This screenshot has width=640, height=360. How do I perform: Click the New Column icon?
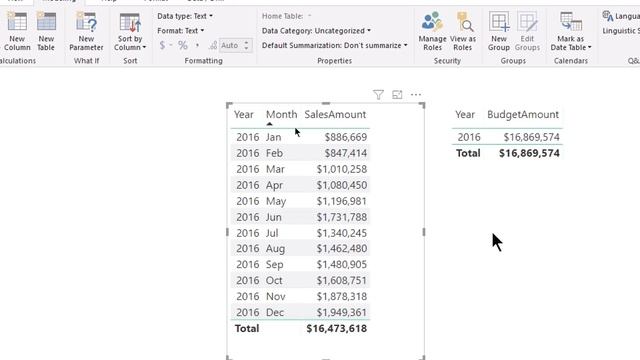coord(17,22)
